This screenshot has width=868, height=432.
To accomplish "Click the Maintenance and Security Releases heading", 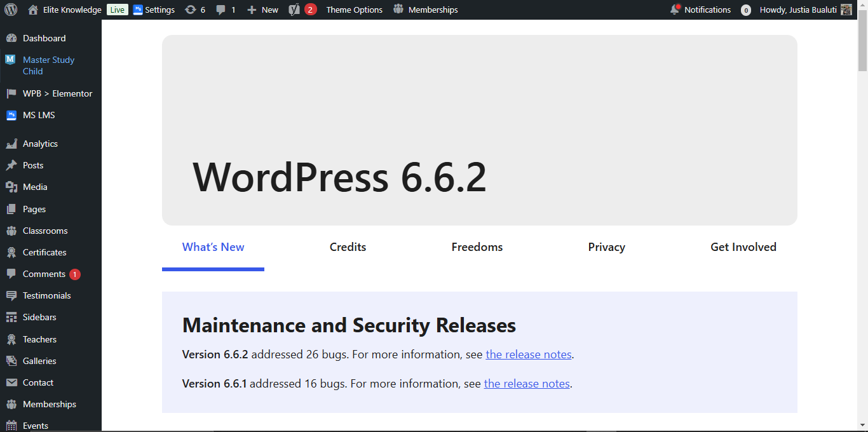I will coord(349,325).
